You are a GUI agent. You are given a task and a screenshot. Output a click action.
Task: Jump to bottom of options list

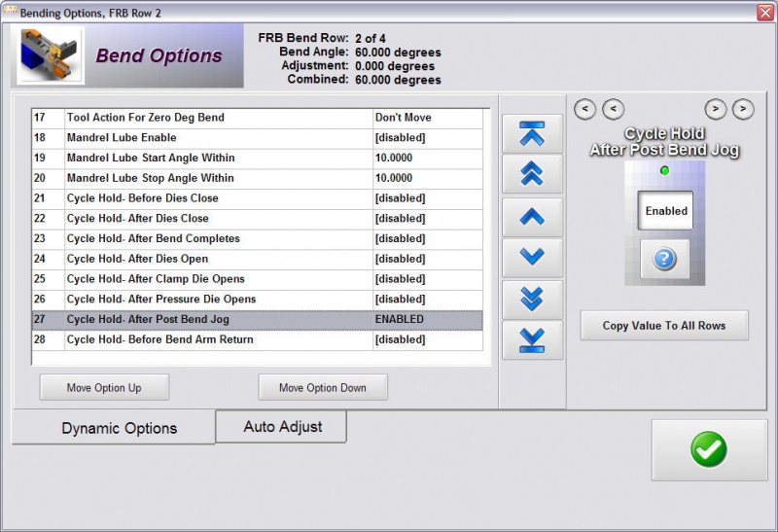[x=532, y=339]
